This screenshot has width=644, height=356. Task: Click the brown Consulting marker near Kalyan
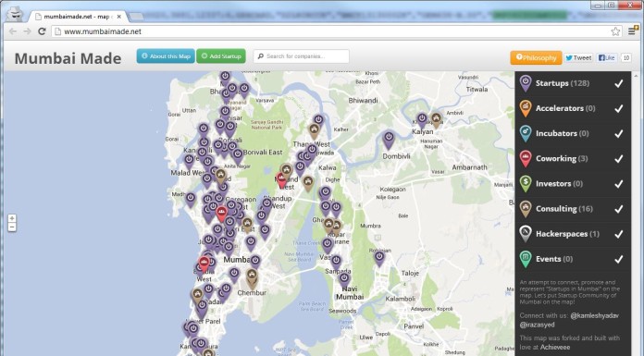click(436, 120)
